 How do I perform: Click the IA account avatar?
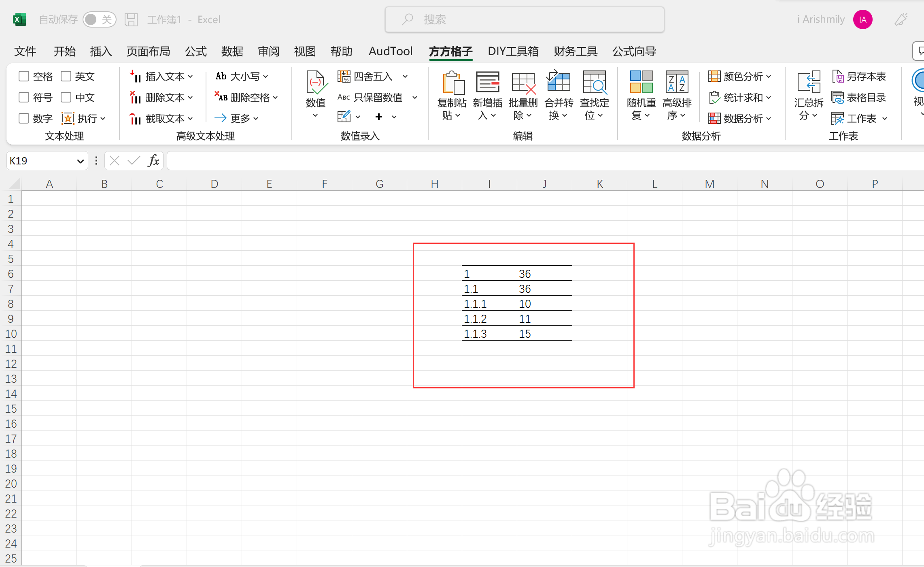click(x=863, y=19)
